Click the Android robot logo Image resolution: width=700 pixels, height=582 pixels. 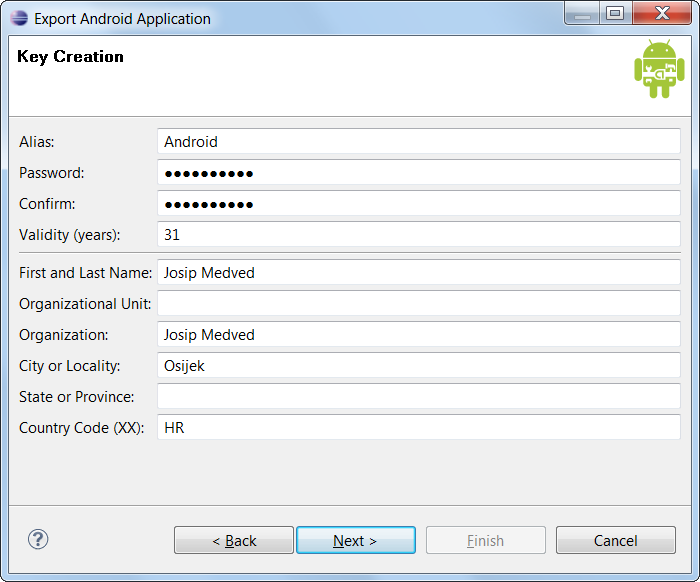click(659, 69)
